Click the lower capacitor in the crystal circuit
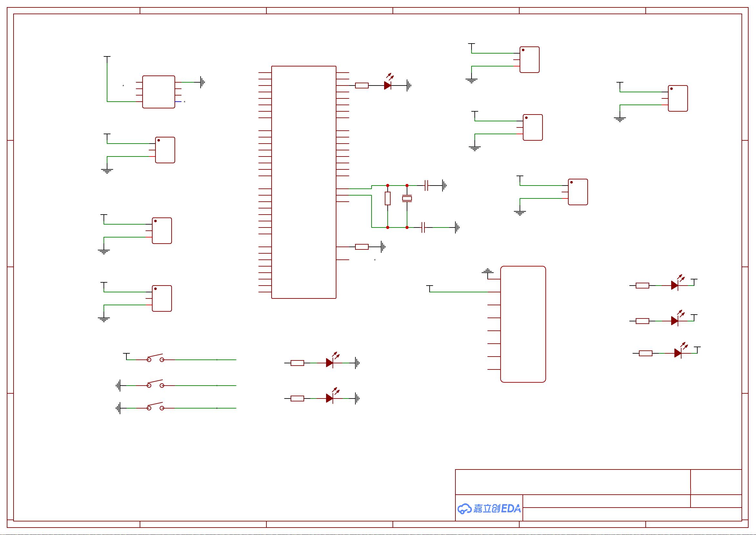The image size is (756, 535). click(423, 227)
